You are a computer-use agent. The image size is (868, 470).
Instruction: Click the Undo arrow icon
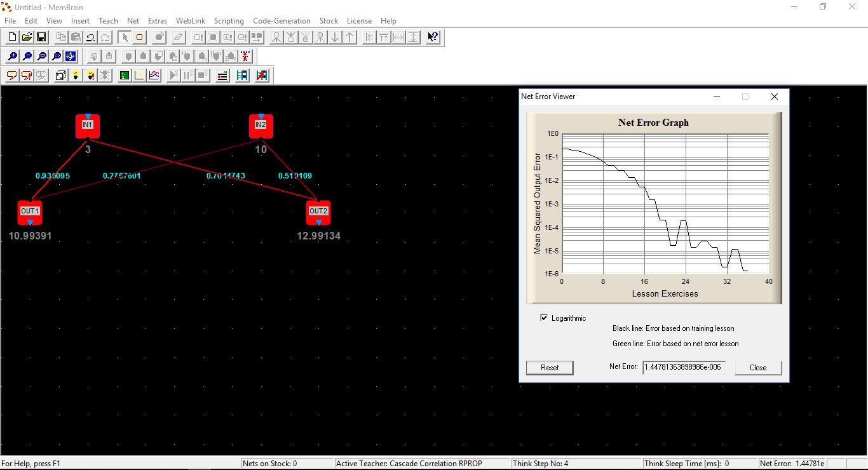coord(91,37)
